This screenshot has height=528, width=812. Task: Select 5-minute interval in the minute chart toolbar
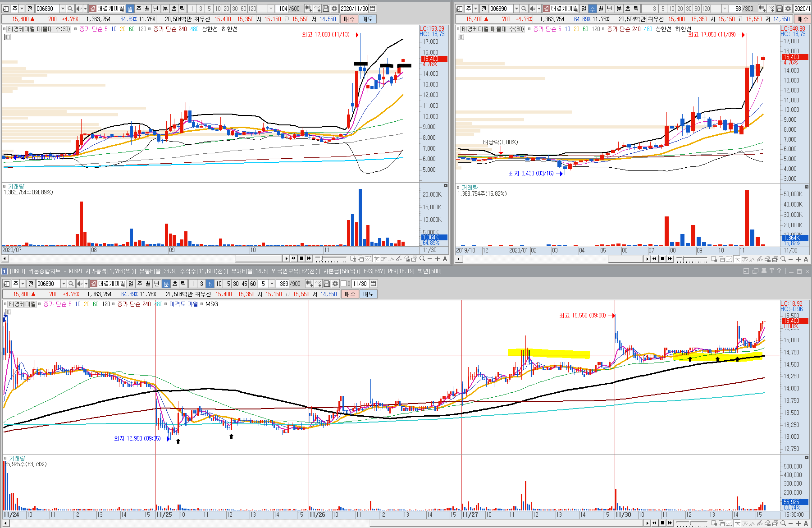(x=210, y=284)
